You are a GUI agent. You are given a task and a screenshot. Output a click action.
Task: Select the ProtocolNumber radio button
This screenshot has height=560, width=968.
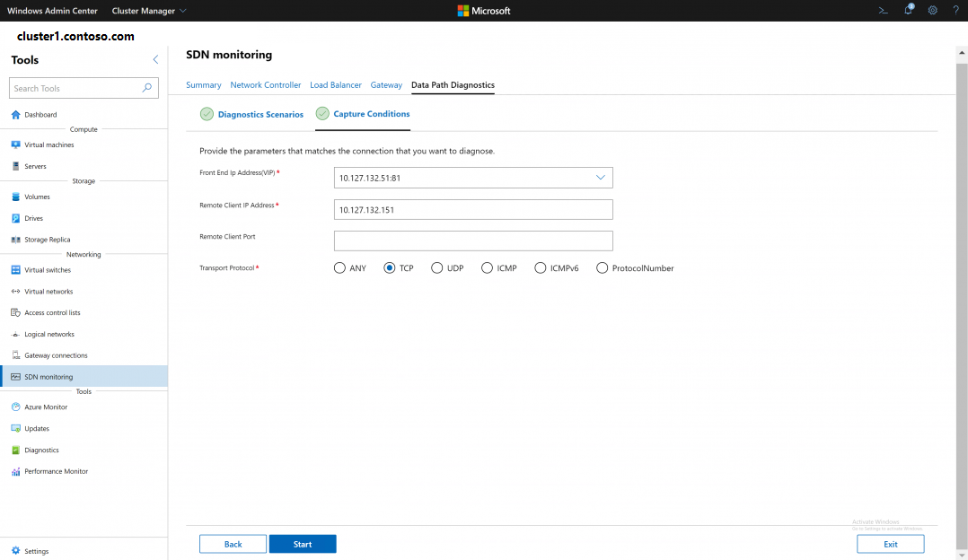(x=602, y=268)
